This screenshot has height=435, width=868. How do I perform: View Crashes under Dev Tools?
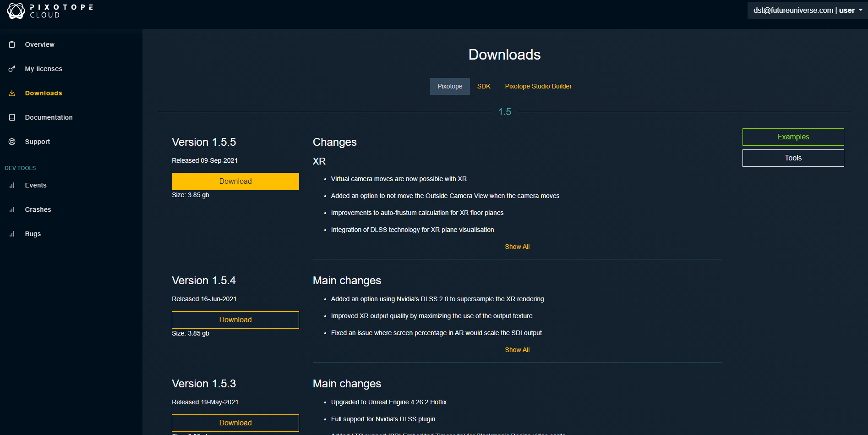point(38,209)
